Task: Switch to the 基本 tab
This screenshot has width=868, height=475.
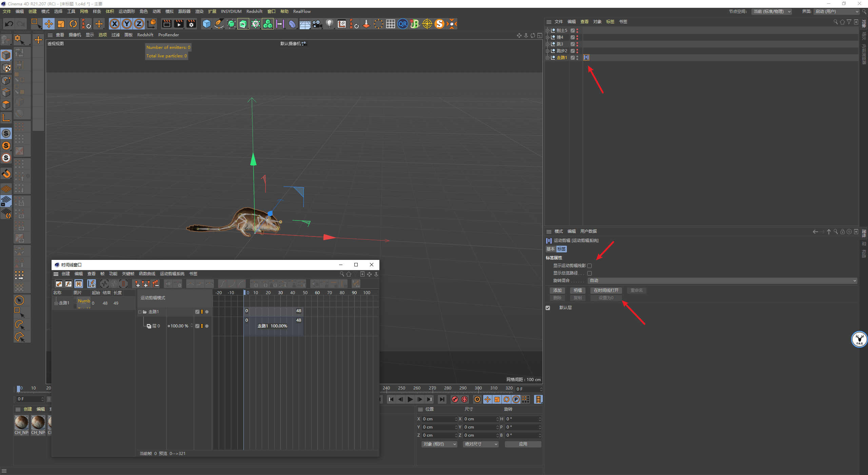Action: click(550, 249)
